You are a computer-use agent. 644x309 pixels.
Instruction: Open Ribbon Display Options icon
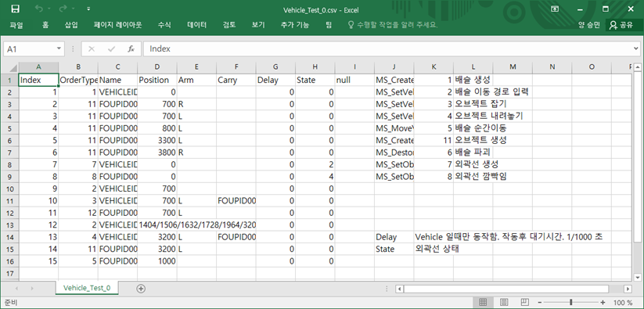555,9
